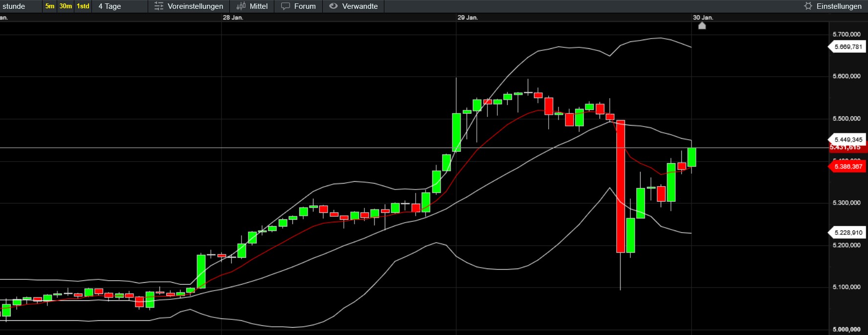Image resolution: width=868 pixels, height=335 pixels.
Task: Click the gear icon beside Einstellungen
Action: tap(808, 6)
